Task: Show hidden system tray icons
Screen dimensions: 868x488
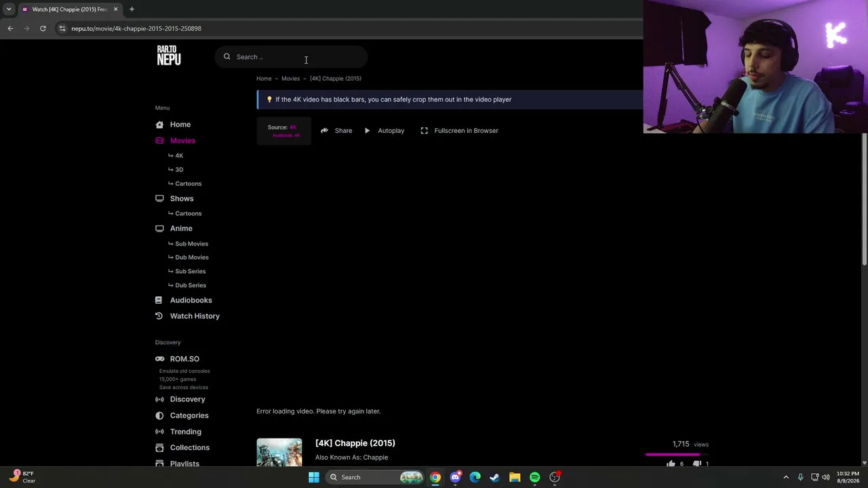Action: pos(786,477)
